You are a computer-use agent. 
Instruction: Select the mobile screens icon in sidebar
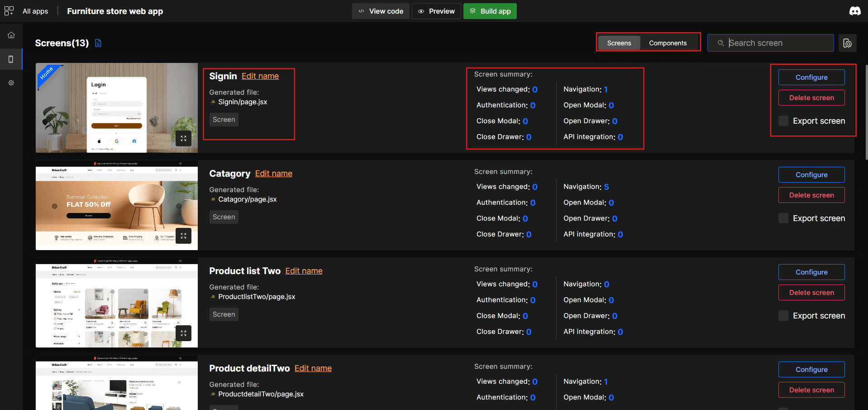[x=11, y=59]
